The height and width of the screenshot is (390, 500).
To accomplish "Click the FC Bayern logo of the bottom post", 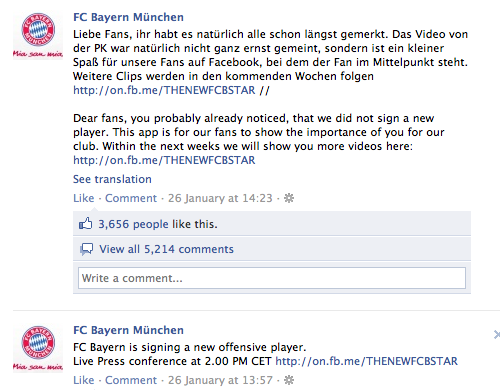I will point(38,348).
